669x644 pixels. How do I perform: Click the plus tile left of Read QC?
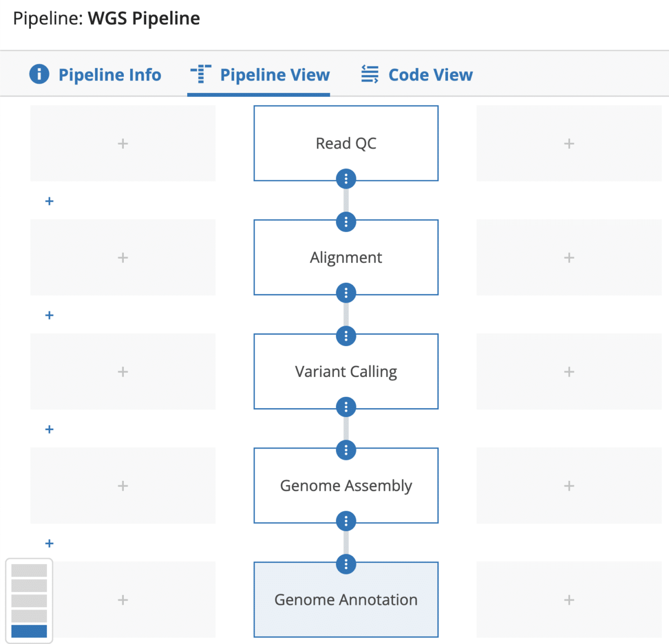coord(123,143)
